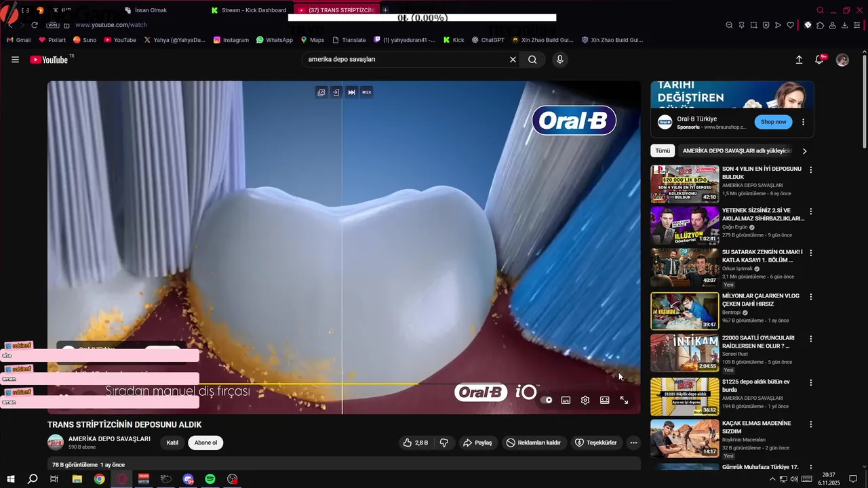Open SU SATARAK ZENGİN OLMAK thumbnail
This screenshot has height=488, width=868.
[x=684, y=268]
